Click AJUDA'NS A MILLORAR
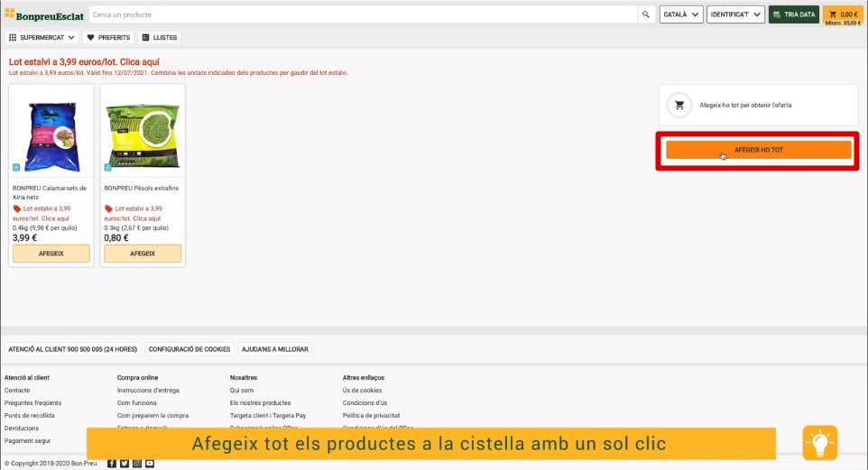Screen dimensions: 868x470 275,349
